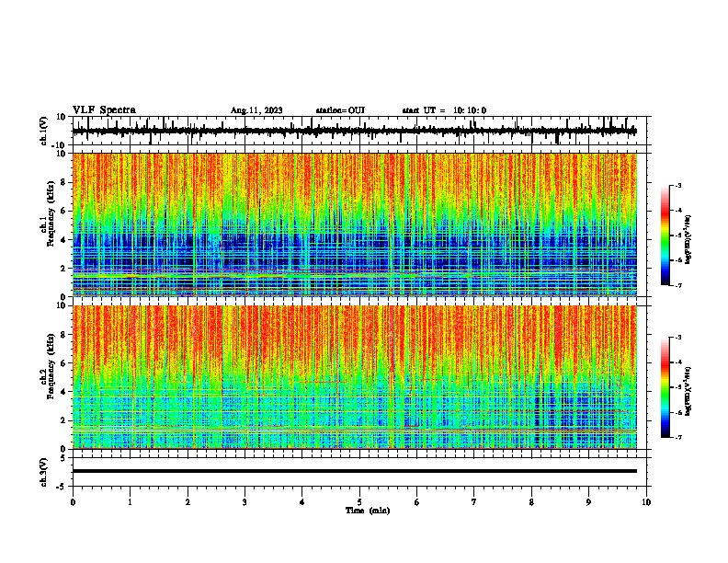Click the time axis tick label '0'

point(73,502)
